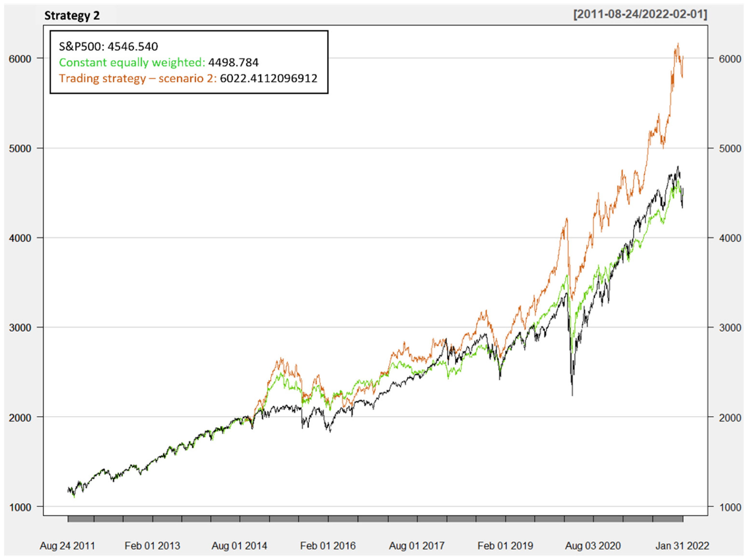
Task: Click the Aug 03 2020 date label
Action: point(593,546)
